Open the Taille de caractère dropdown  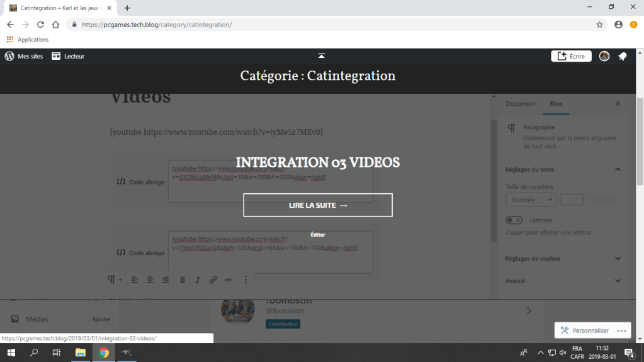coord(531,200)
